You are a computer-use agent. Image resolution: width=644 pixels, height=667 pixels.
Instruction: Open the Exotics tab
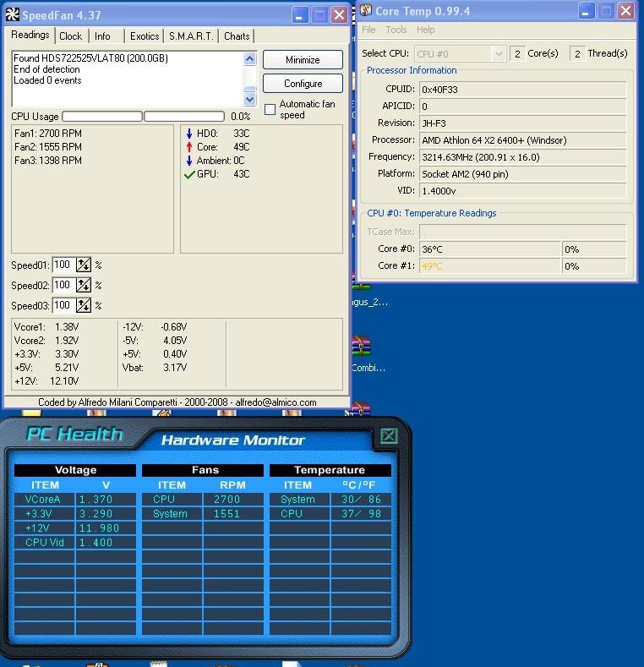click(x=145, y=36)
